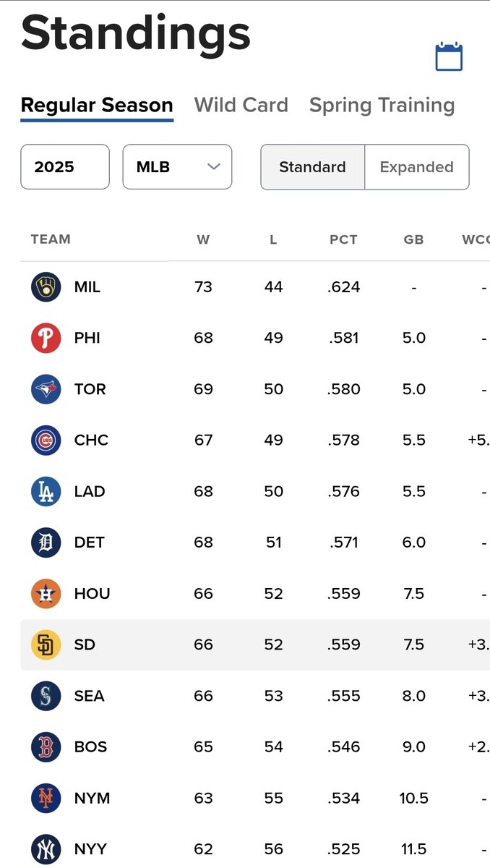Click the NYY team name link
This screenshot has height=868, width=490.
point(91,849)
